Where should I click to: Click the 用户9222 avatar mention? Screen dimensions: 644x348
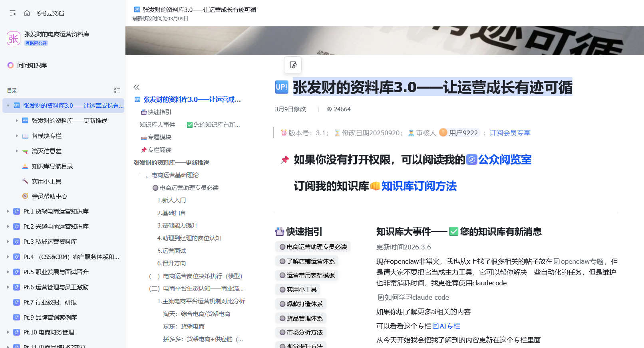point(459,132)
